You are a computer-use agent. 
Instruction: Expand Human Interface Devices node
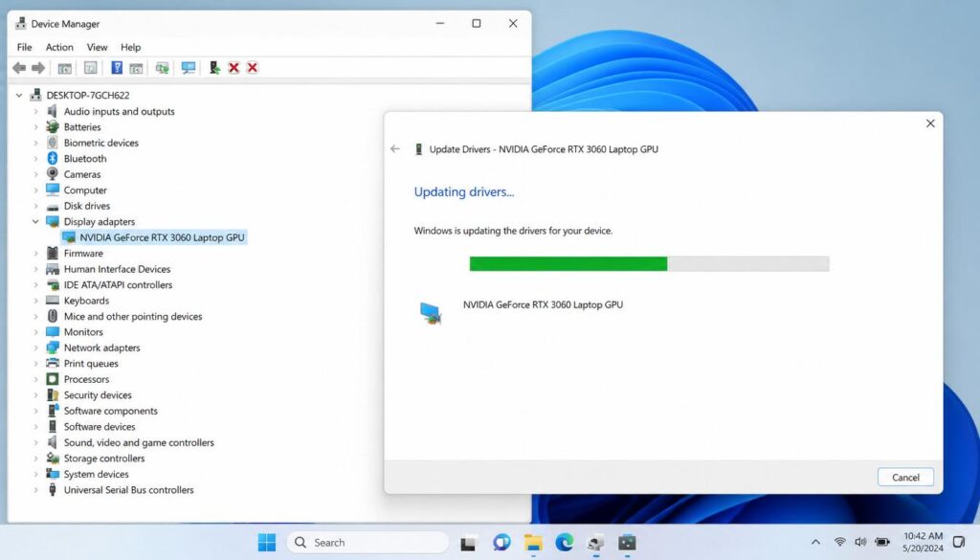tap(35, 269)
